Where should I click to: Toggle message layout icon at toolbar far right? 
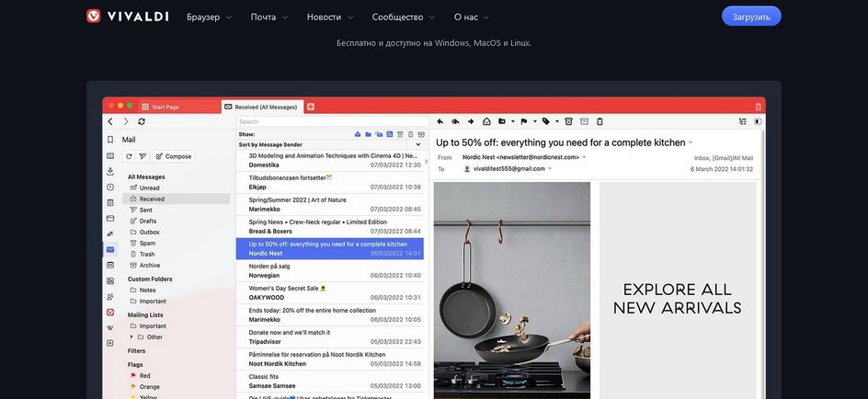[x=758, y=121]
